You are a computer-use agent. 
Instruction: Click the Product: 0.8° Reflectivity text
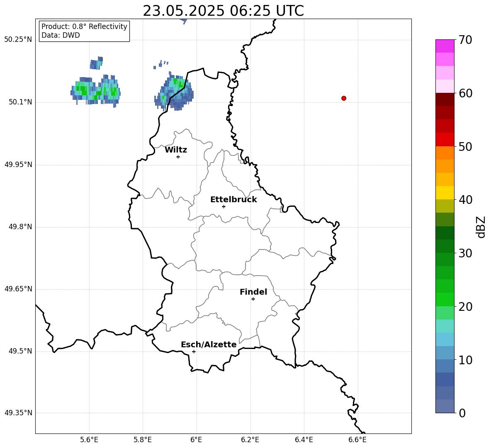84,27
